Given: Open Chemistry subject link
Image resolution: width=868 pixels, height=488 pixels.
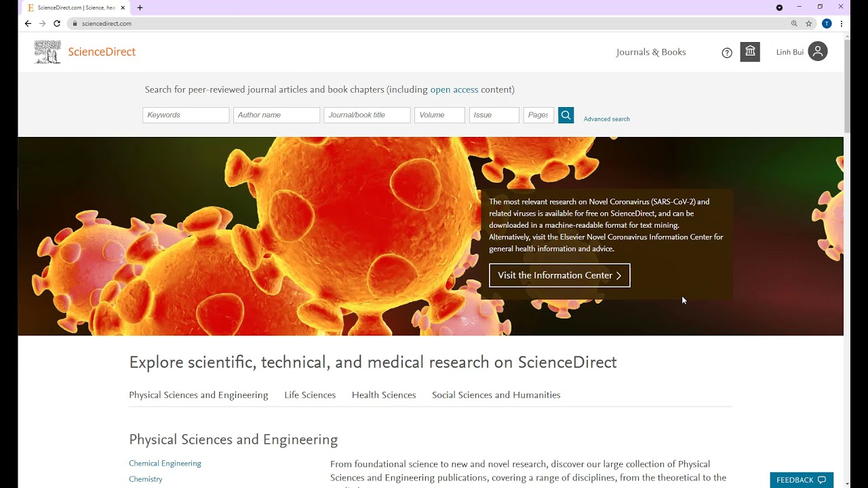Looking at the screenshot, I should point(146,479).
